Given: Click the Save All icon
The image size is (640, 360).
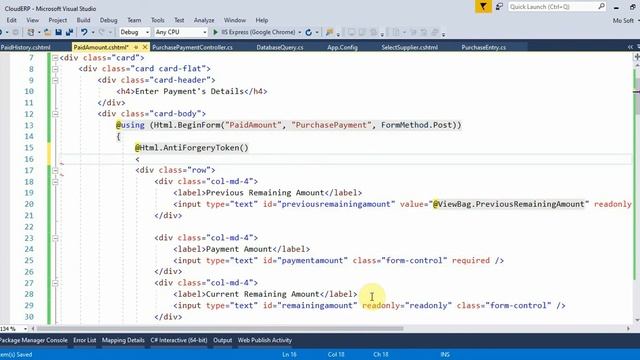Looking at the screenshot, I should pyautogui.click(x=69, y=32).
